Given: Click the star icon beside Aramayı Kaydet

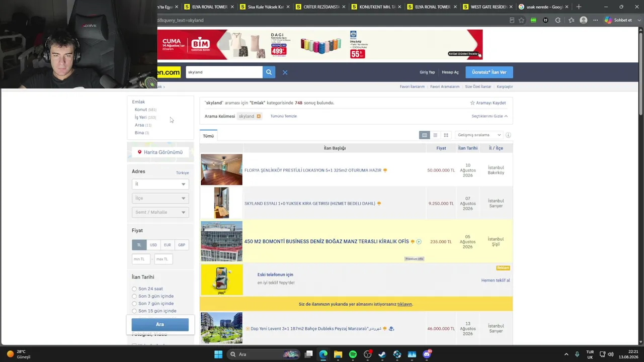Looking at the screenshot, I should (472, 103).
